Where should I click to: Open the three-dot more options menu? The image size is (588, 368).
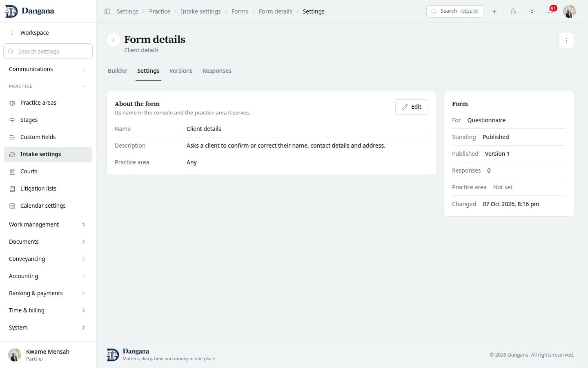[x=566, y=40]
